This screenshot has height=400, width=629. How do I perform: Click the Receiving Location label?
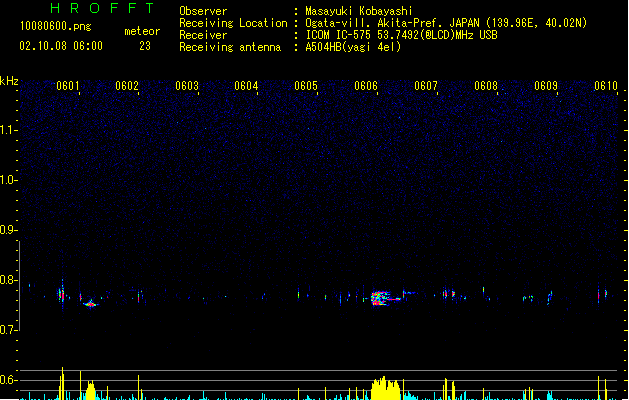pyautogui.click(x=233, y=23)
